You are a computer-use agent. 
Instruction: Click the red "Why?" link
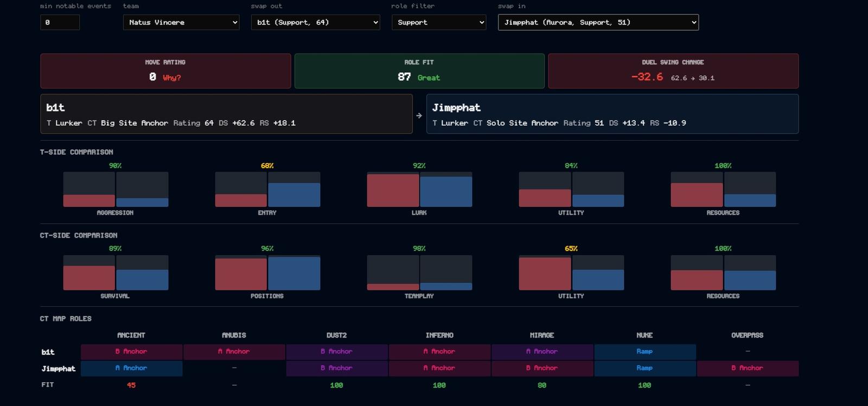tap(172, 78)
